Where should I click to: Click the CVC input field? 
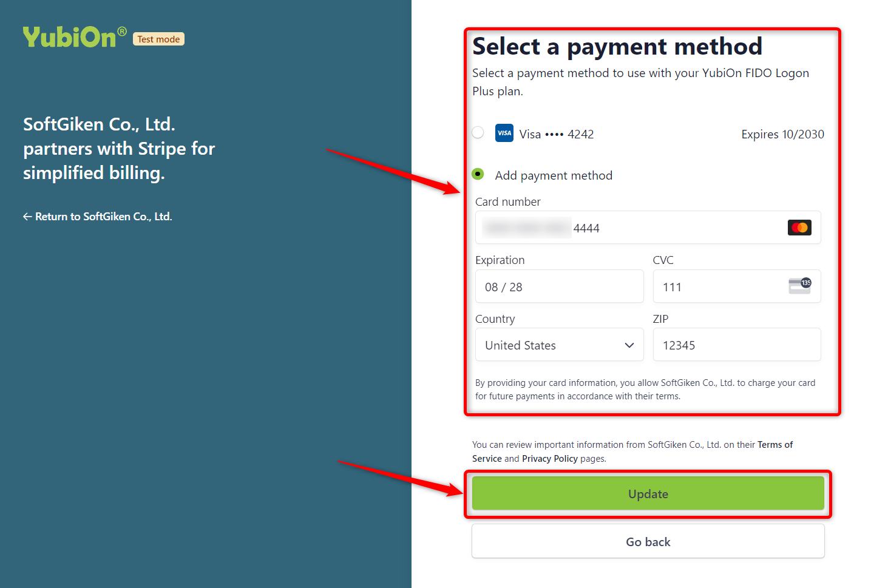pyautogui.click(x=736, y=286)
